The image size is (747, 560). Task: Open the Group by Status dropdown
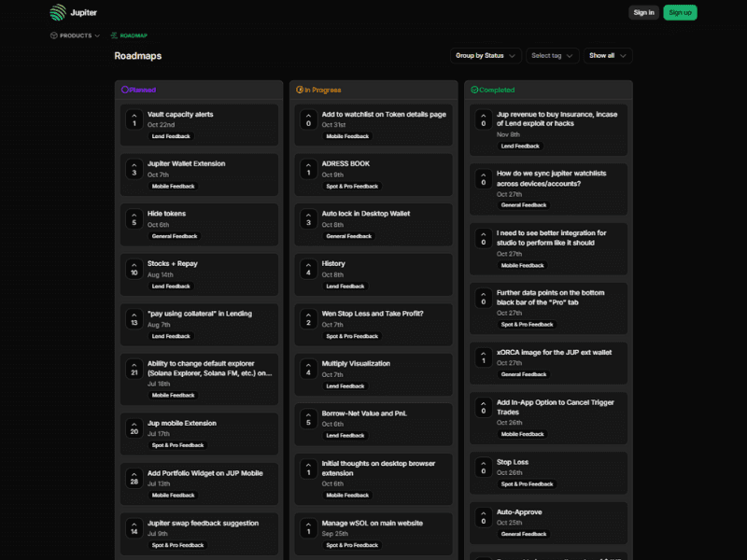click(486, 56)
